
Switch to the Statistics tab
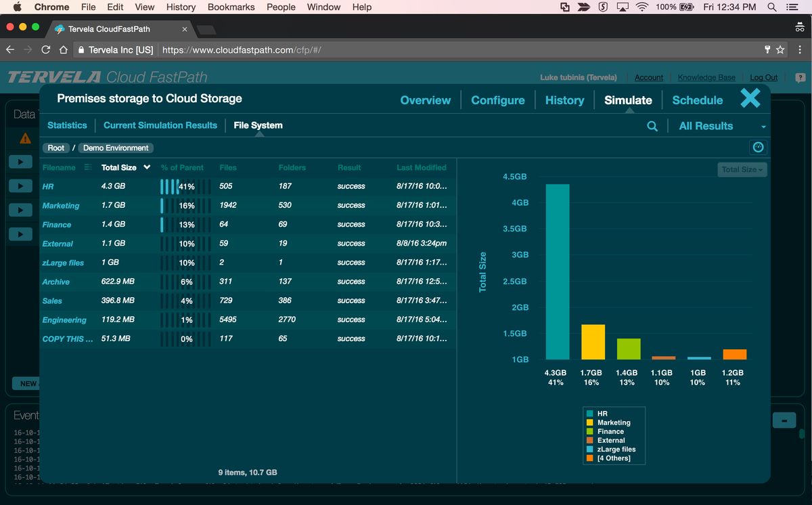pyautogui.click(x=67, y=125)
